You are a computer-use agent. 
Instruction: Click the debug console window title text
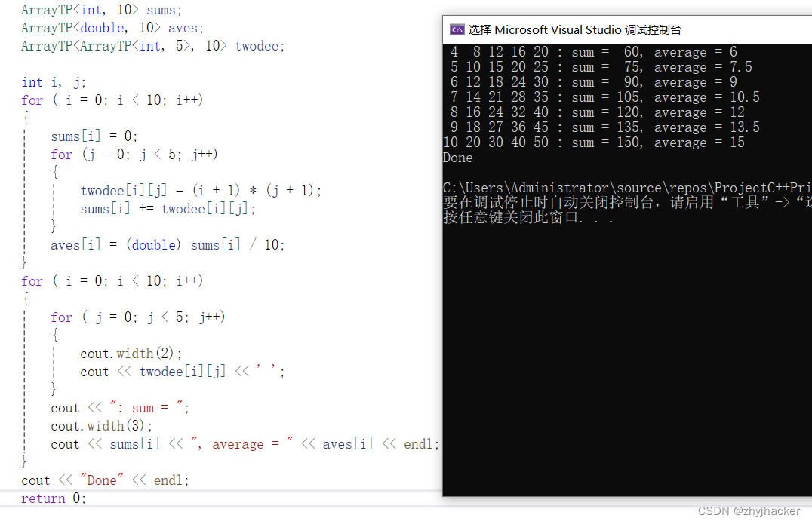(574, 30)
